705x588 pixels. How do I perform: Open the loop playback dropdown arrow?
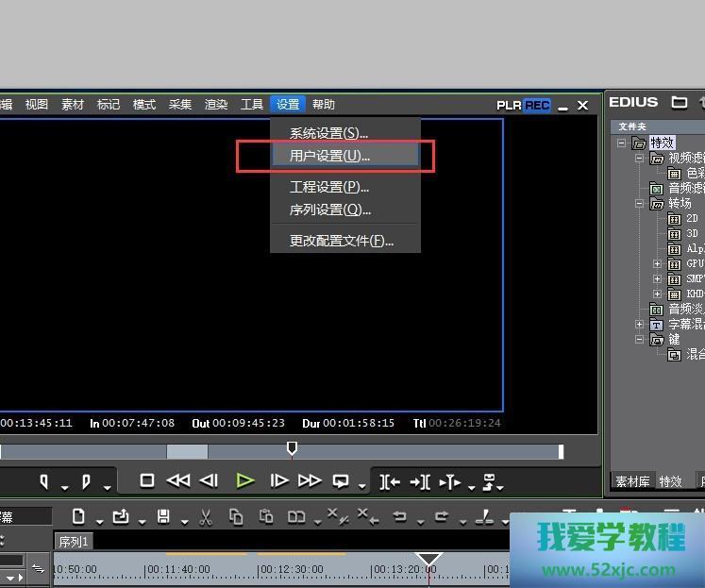pos(362,487)
